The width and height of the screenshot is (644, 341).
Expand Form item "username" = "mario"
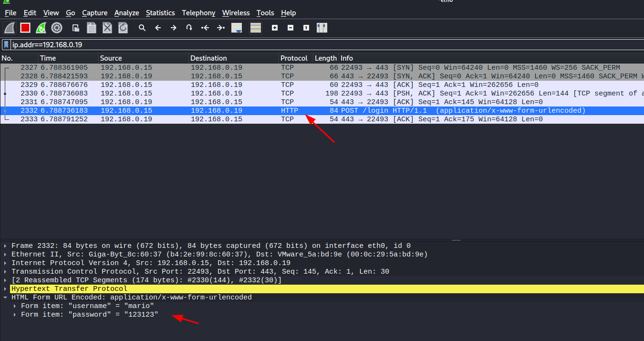[15, 306]
